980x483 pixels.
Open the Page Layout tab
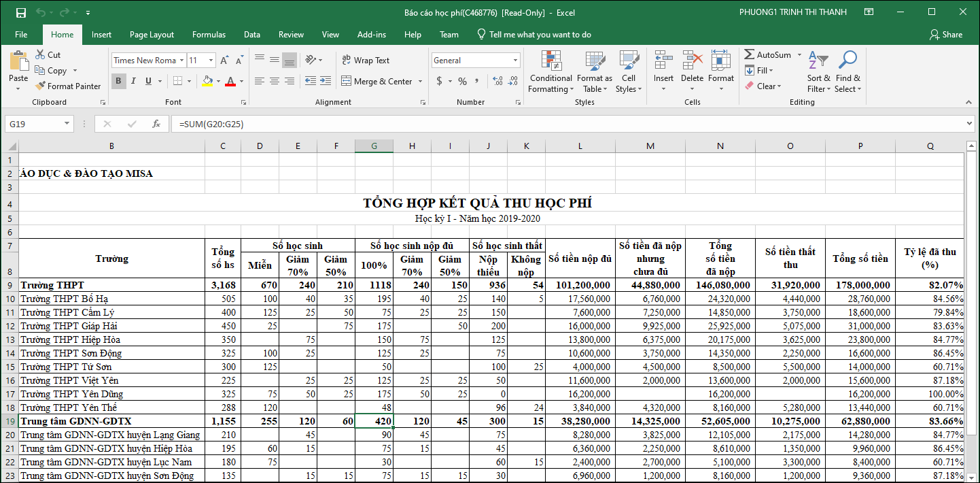(x=152, y=35)
